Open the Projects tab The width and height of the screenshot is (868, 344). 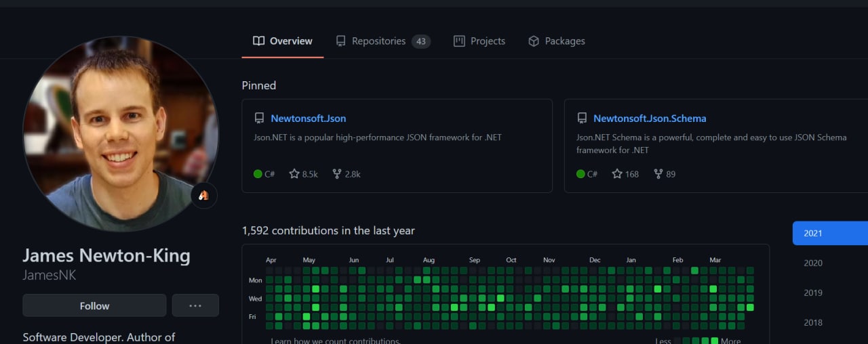(x=479, y=41)
